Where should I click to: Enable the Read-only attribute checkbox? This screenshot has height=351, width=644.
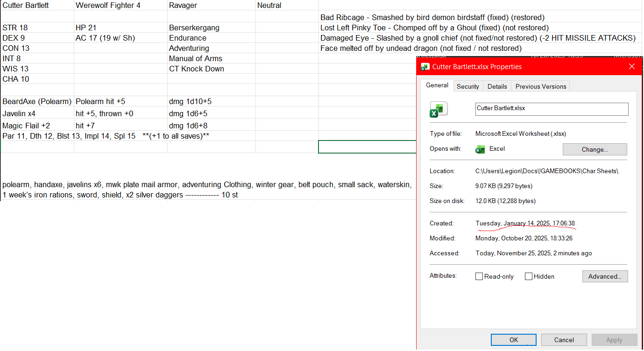point(479,276)
